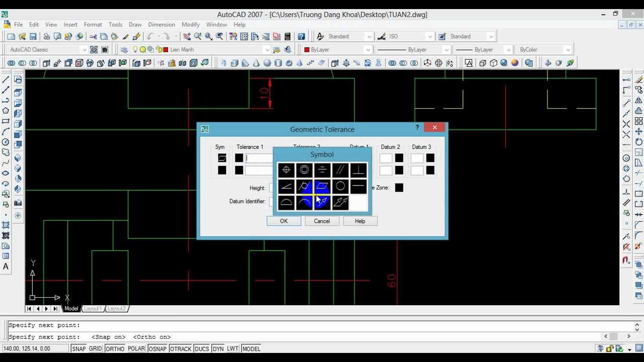Select the Total runout double-arrow symbol

[x=341, y=203]
